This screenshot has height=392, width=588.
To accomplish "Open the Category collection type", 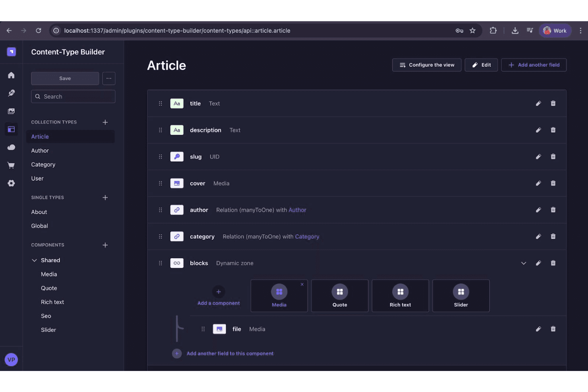I will point(43,164).
